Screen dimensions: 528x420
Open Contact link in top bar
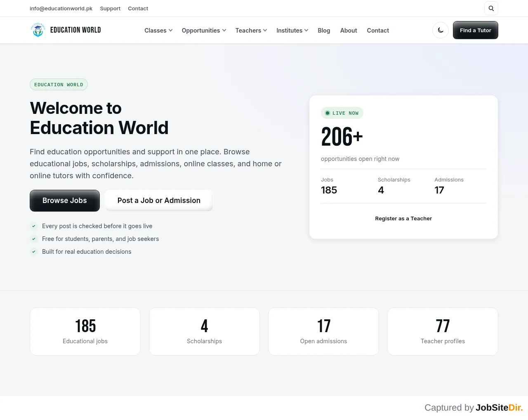click(138, 8)
